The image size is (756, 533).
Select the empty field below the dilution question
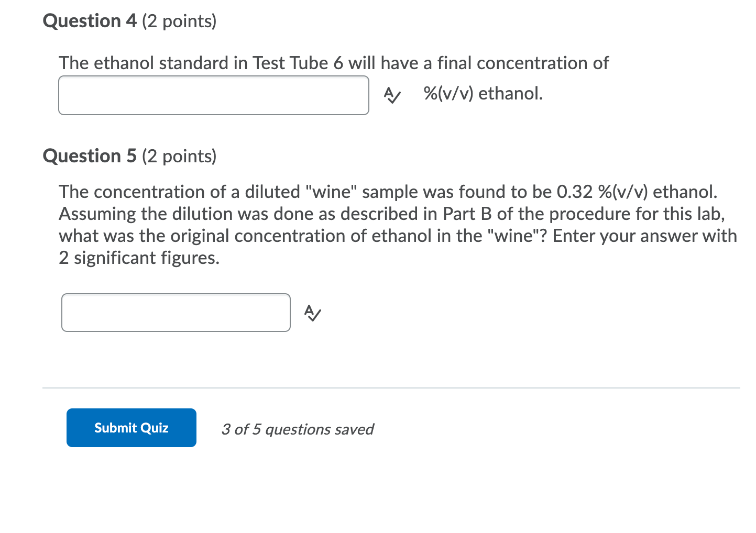click(x=176, y=313)
